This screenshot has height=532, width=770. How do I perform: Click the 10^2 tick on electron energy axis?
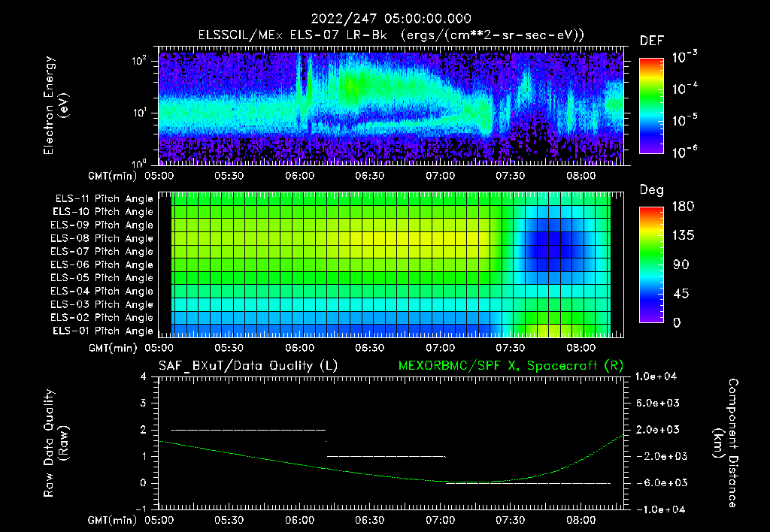[139, 61]
